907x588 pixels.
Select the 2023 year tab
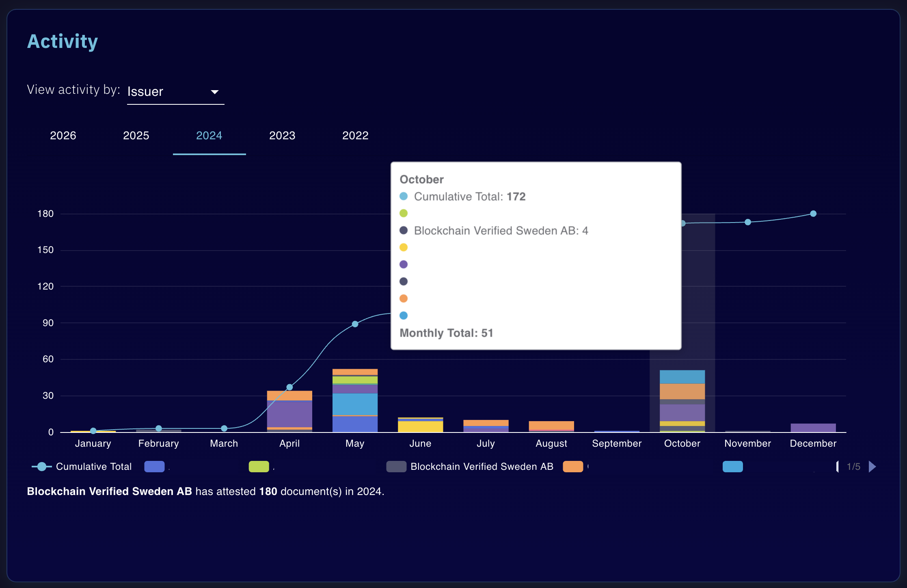click(282, 136)
